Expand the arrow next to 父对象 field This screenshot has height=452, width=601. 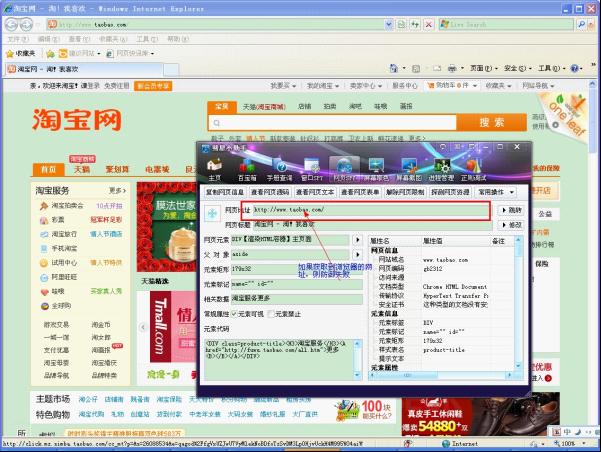tap(357, 254)
